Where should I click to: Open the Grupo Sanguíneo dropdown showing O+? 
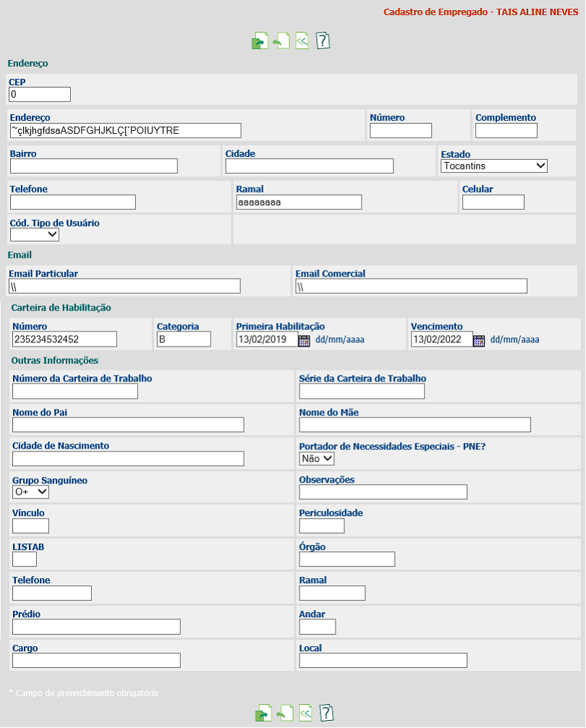pyautogui.click(x=30, y=491)
